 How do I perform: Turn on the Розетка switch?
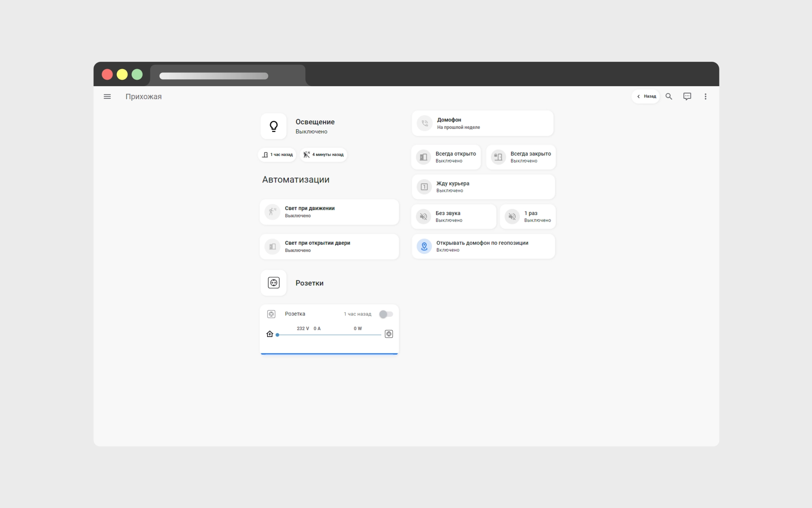[386, 314]
